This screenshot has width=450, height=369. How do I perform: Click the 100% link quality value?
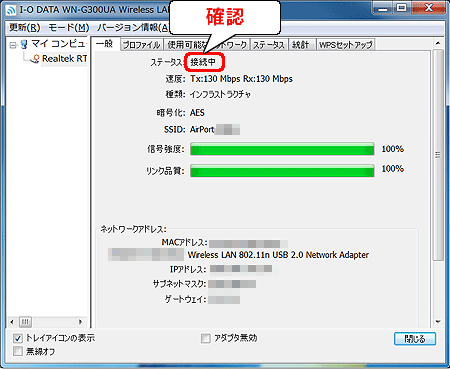coord(393,169)
